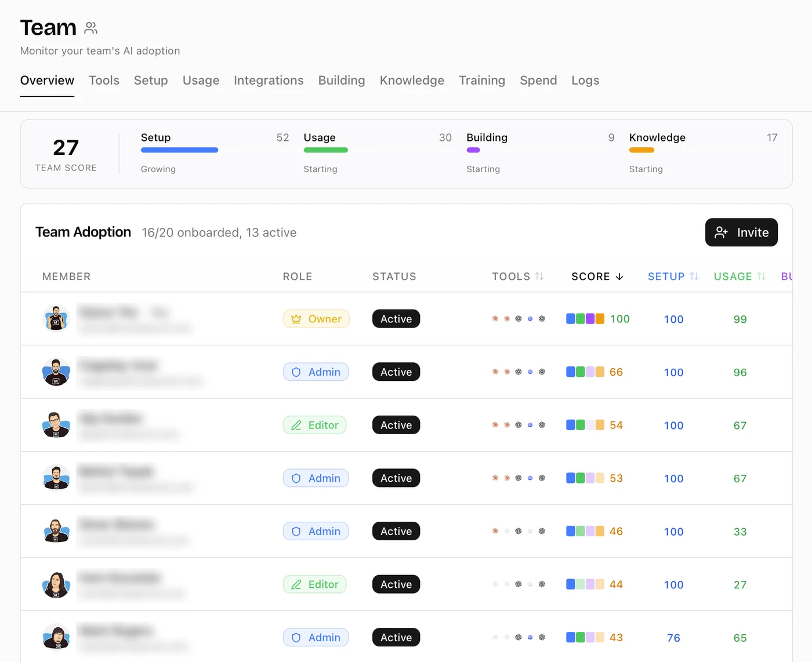Click the crown icon in Owner badge
The height and width of the screenshot is (662, 812).
click(296, 319)
